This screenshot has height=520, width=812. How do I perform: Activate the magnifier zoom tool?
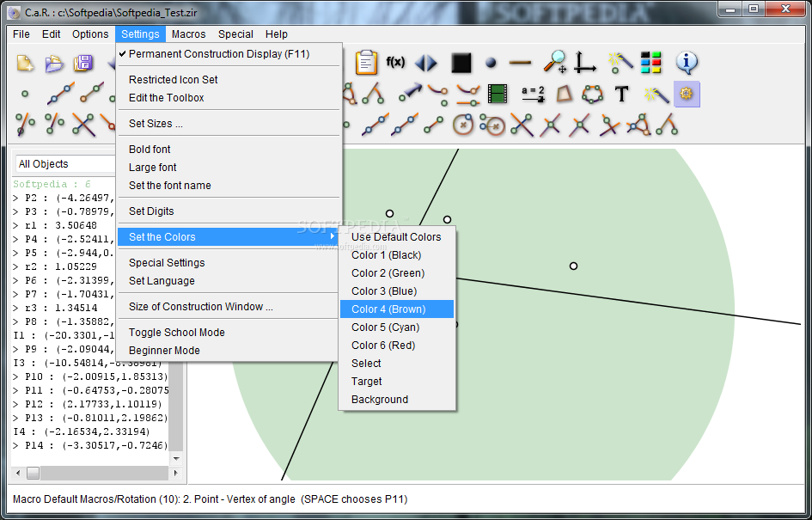pos(555,62)
